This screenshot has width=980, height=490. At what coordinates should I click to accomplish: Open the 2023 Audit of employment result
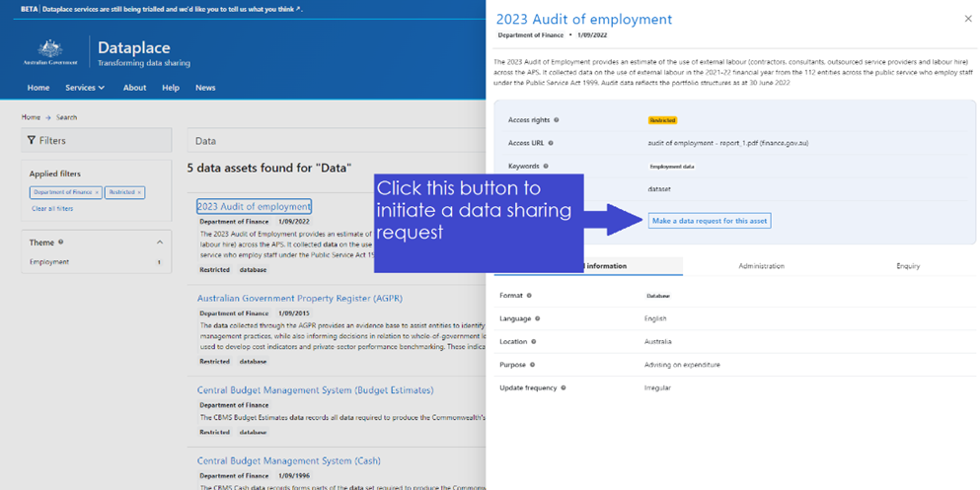click(254, 207)
